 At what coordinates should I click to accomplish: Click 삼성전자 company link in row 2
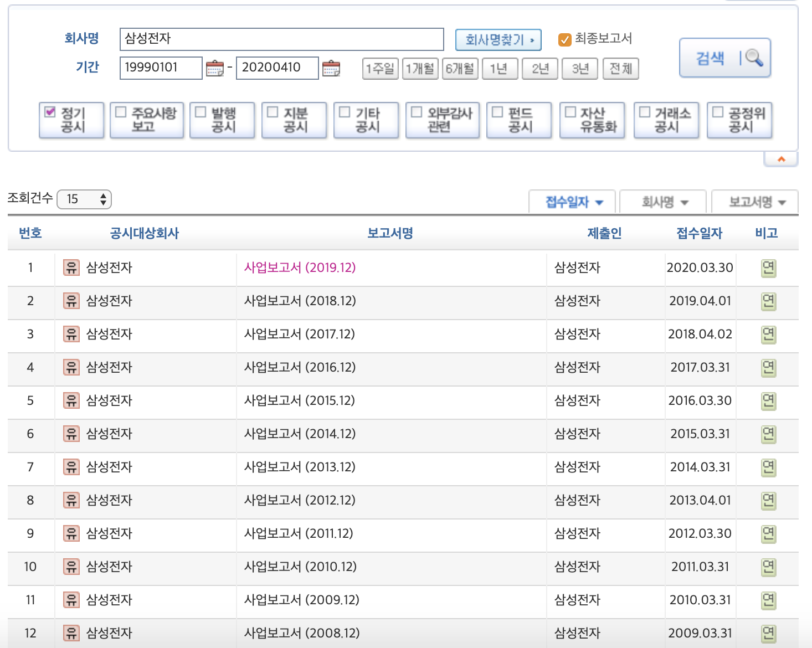109,301
